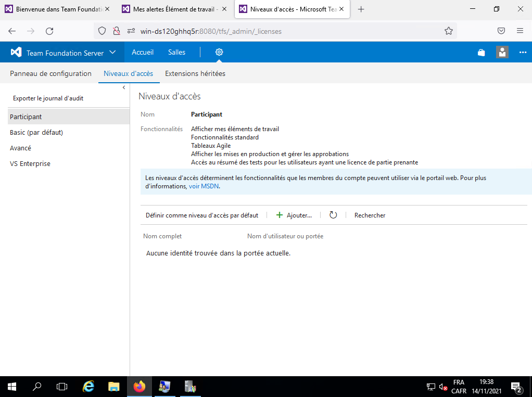532x397 pixels.
Task: Collapse the left pane with chevron
Action: [124, 87]
